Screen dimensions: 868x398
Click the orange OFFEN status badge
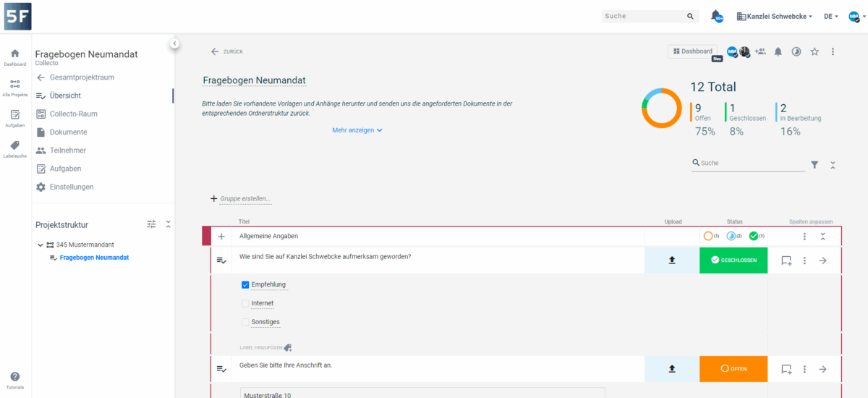pyautogui.click(x=733, y=369)
